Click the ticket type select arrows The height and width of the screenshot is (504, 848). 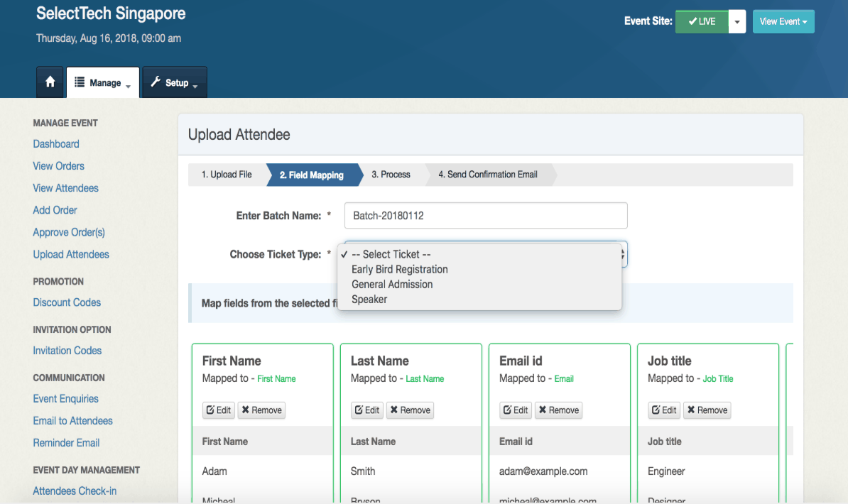[624, 254]
